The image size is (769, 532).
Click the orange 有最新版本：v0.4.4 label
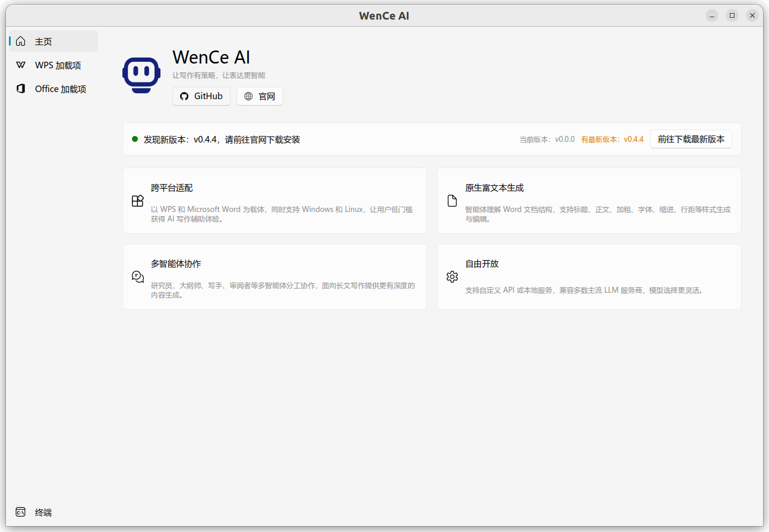pos(612,140)
